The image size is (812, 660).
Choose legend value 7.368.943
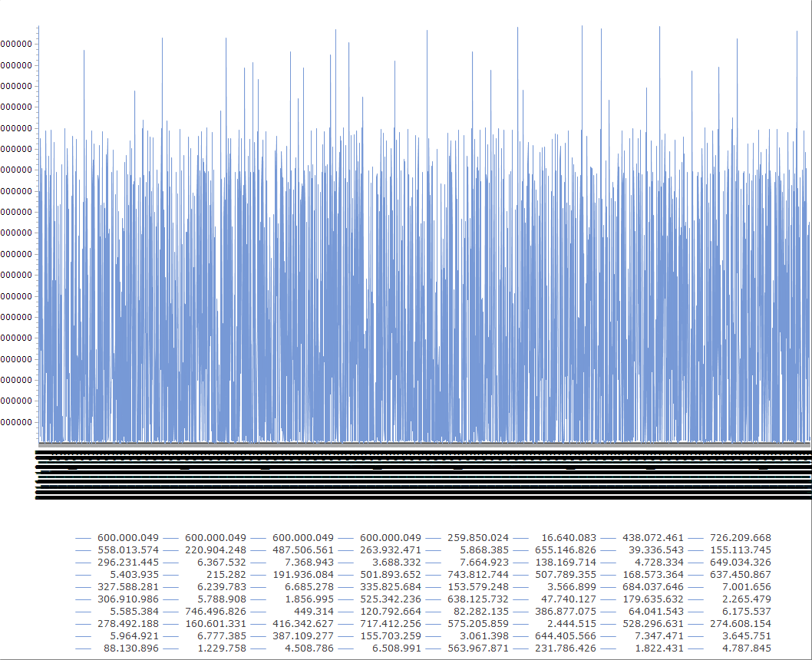tap(309, 563)
